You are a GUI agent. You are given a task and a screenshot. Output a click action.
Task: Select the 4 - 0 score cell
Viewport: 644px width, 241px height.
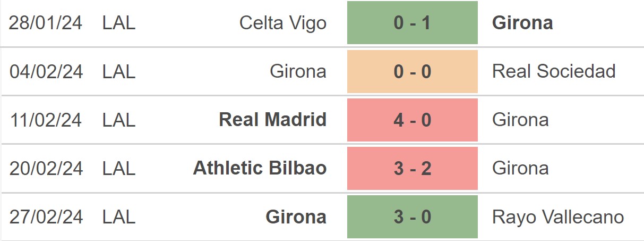[413, 120]
